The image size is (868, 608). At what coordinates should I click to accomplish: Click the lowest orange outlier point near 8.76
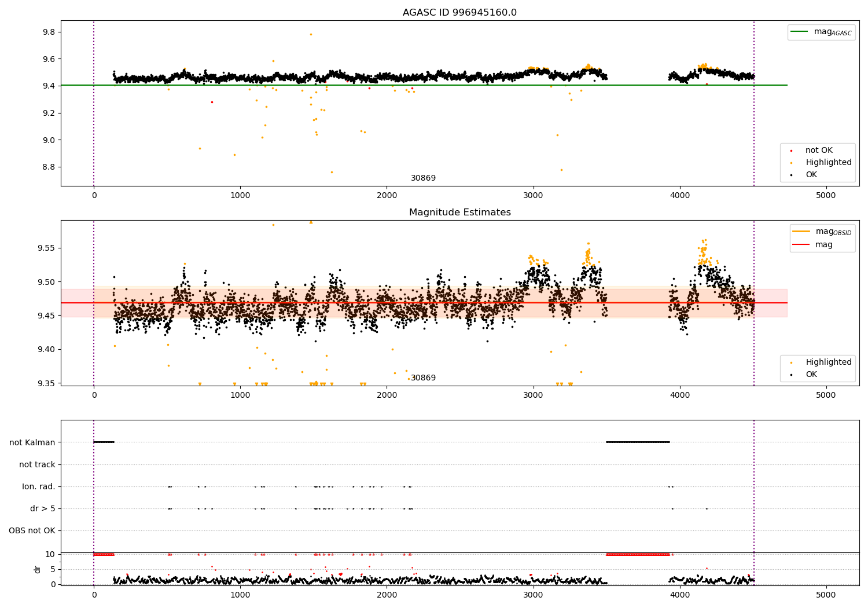(x=332, y=172)
